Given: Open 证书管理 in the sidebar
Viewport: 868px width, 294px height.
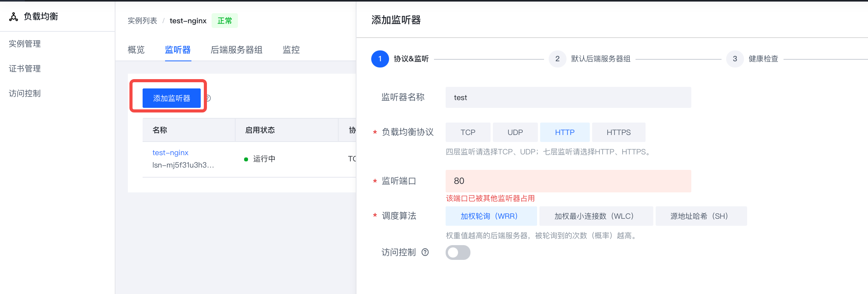Looking at the screenshot, I should (25, 69).
